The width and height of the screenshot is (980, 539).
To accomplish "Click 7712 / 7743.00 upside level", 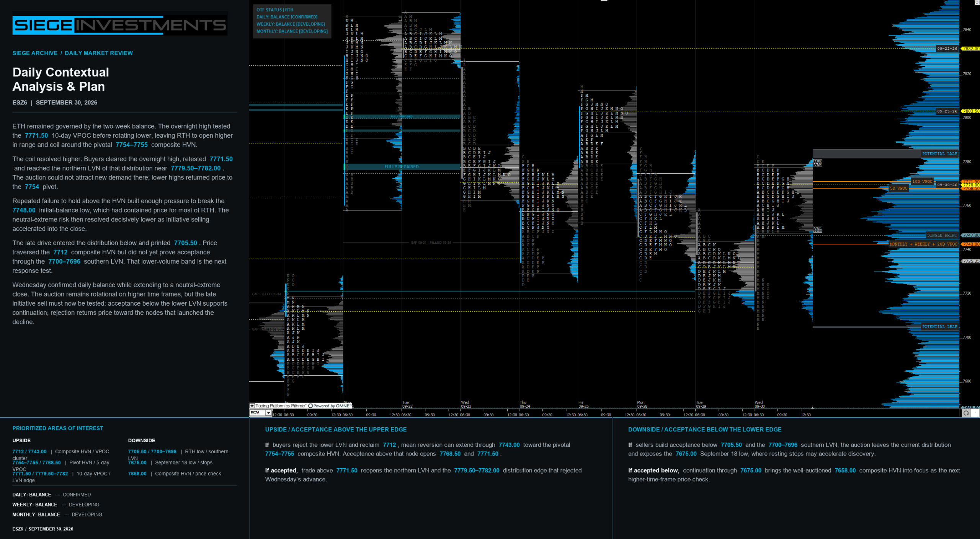I will coord(29,452).
